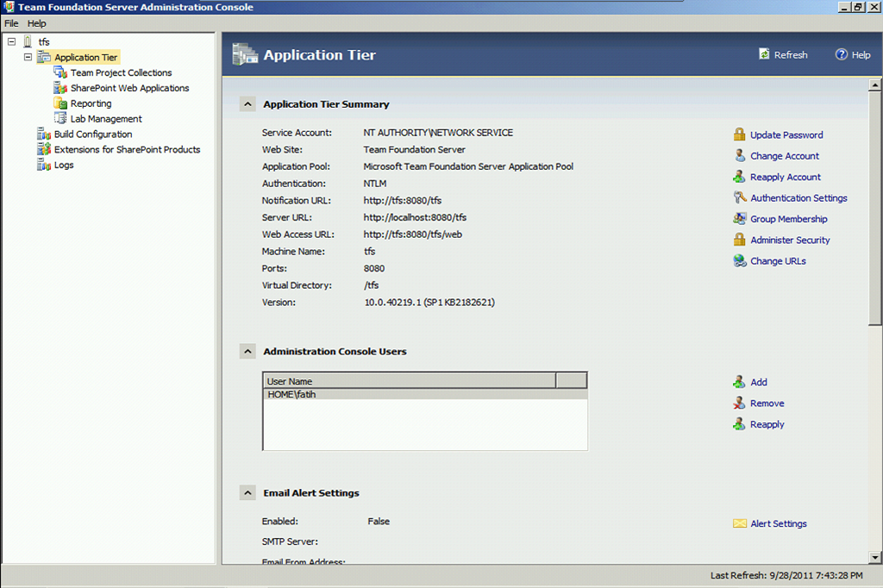Viewport: 883px width, 588px height.
Task: Click the Change Account user icon
Action: [x=739, y=155]
